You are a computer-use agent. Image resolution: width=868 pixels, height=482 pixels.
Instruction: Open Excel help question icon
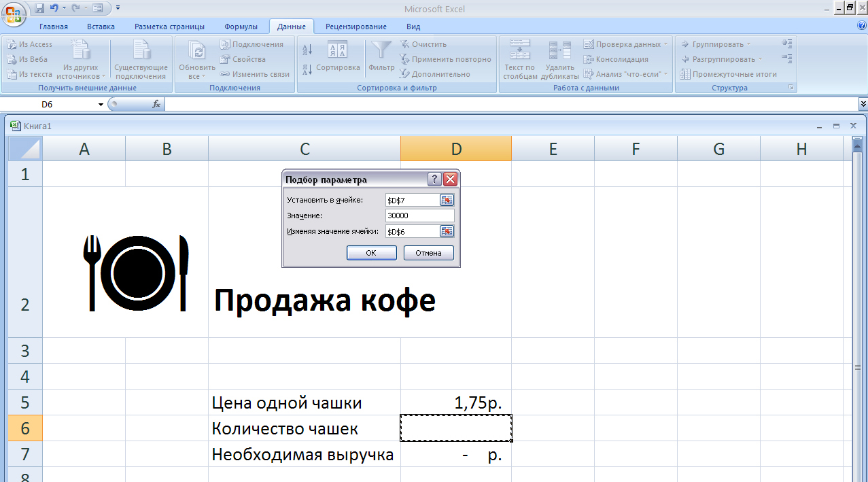[862, 26]
